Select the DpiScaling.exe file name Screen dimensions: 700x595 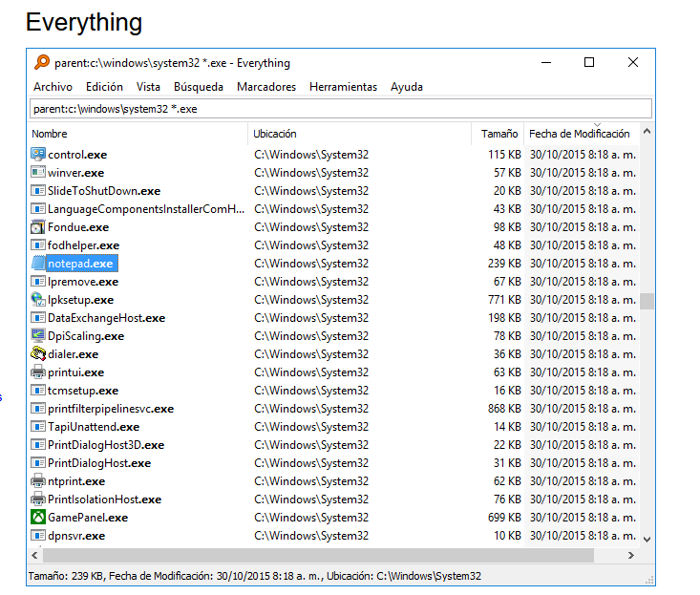click(x=86, y=335)
